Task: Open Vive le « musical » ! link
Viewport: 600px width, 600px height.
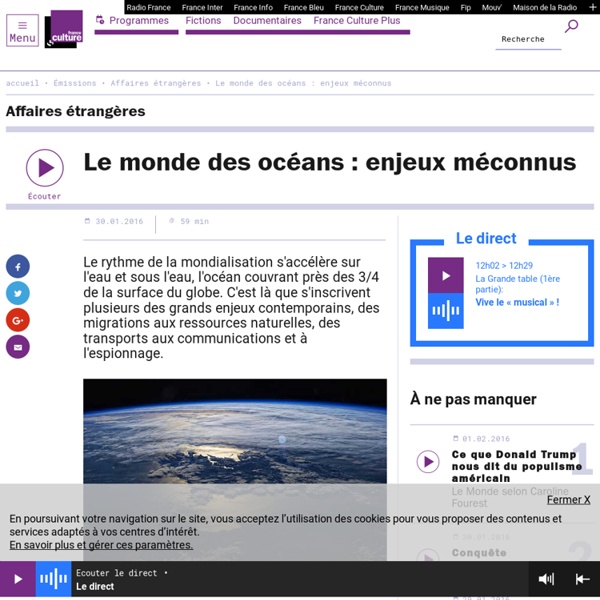Action: point(517,302)
